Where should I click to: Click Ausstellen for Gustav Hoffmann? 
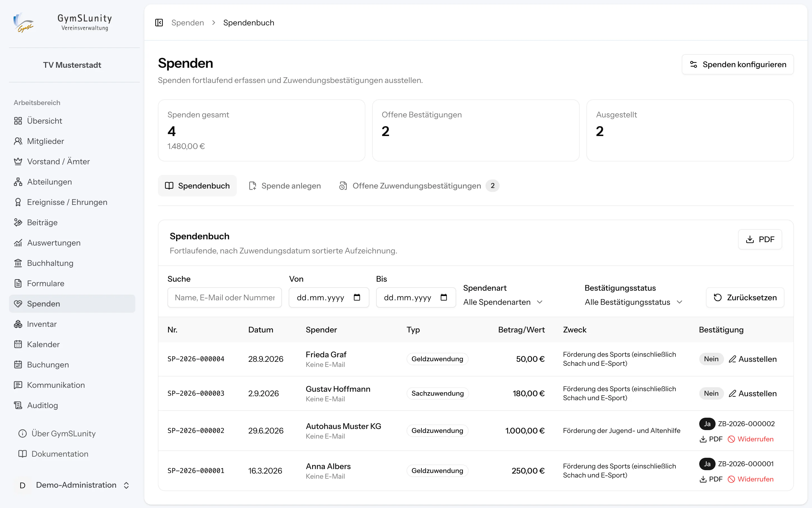pyautogui.click(x=753, y=393)
